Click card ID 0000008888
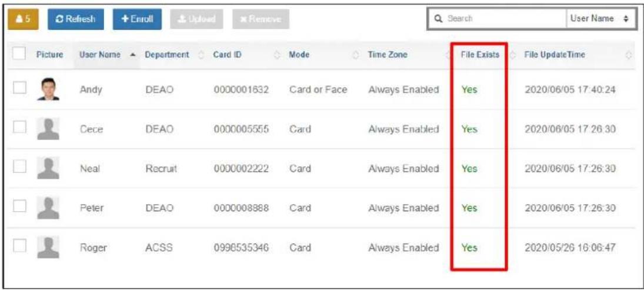This screenshot has width=644, height=290. 241,208
